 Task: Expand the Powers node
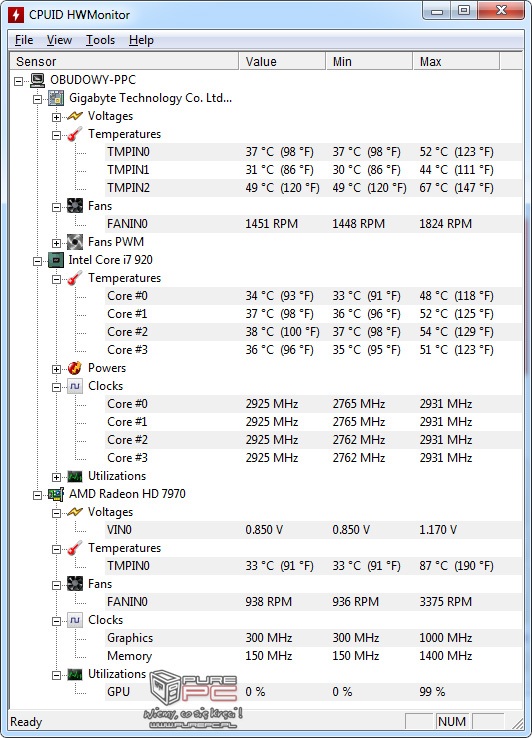click(56, 369)
